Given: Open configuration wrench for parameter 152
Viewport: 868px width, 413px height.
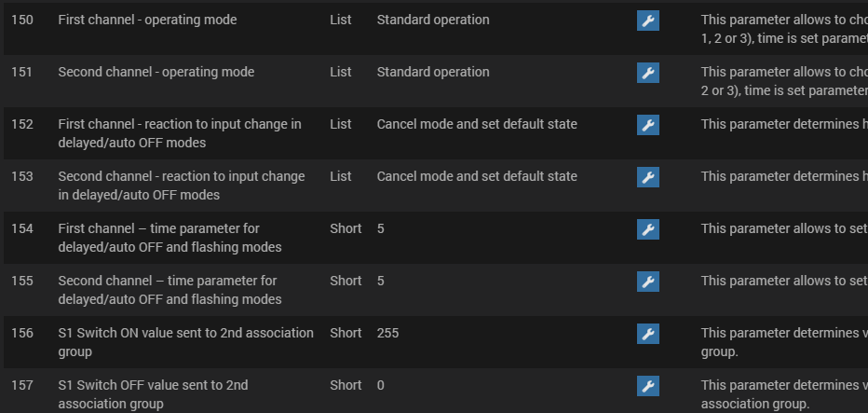Looking at the screenshot, I should pos(647,125).
